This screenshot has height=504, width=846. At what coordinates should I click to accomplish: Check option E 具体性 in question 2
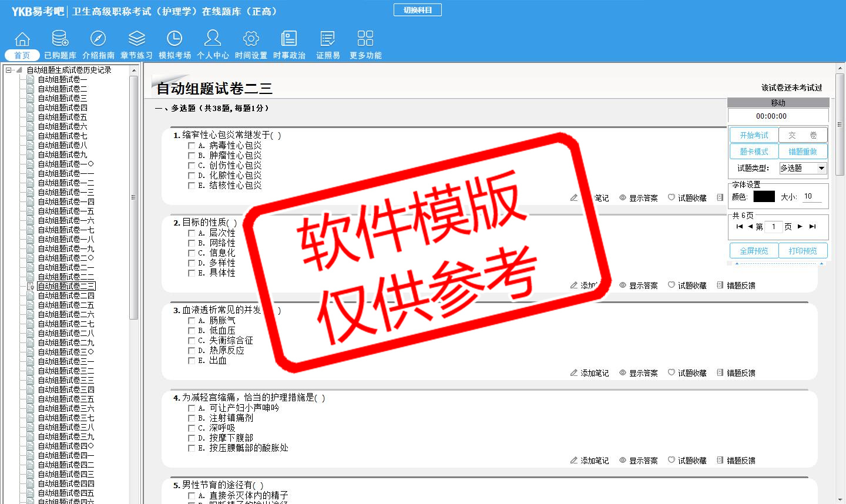pos(192,273)
